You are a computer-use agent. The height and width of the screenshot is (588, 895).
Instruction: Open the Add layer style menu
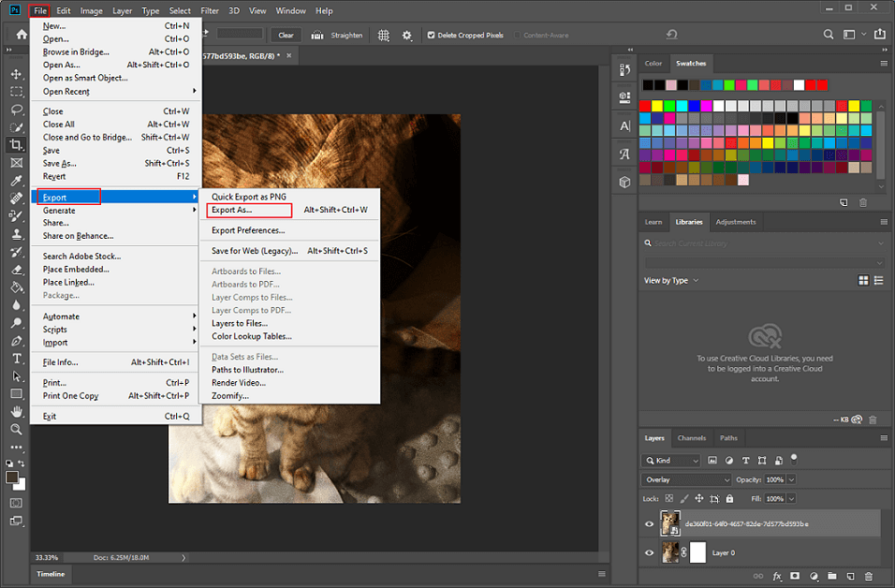pos(777,577)
